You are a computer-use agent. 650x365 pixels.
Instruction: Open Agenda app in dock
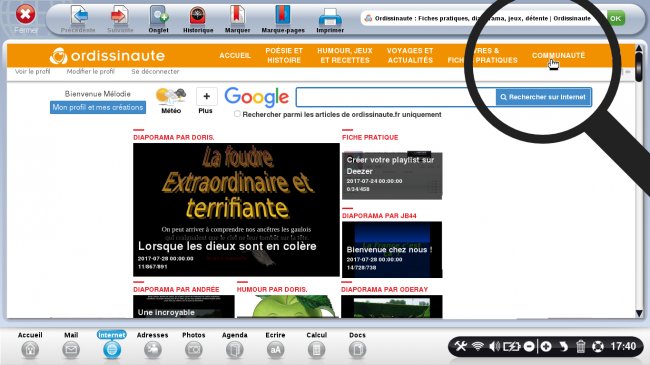235,345
